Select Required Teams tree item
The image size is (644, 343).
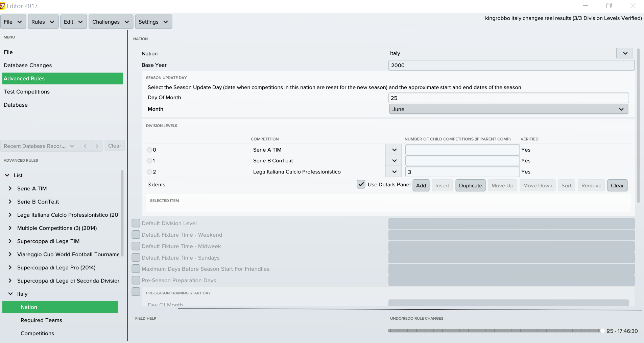pyautogui.click(x=41, y=320)
